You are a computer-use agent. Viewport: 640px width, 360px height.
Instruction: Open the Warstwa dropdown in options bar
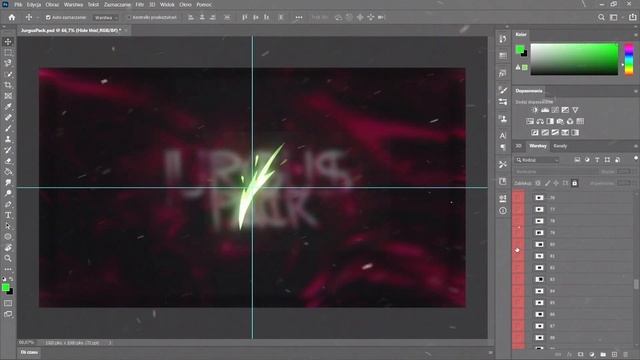[105, 18]
